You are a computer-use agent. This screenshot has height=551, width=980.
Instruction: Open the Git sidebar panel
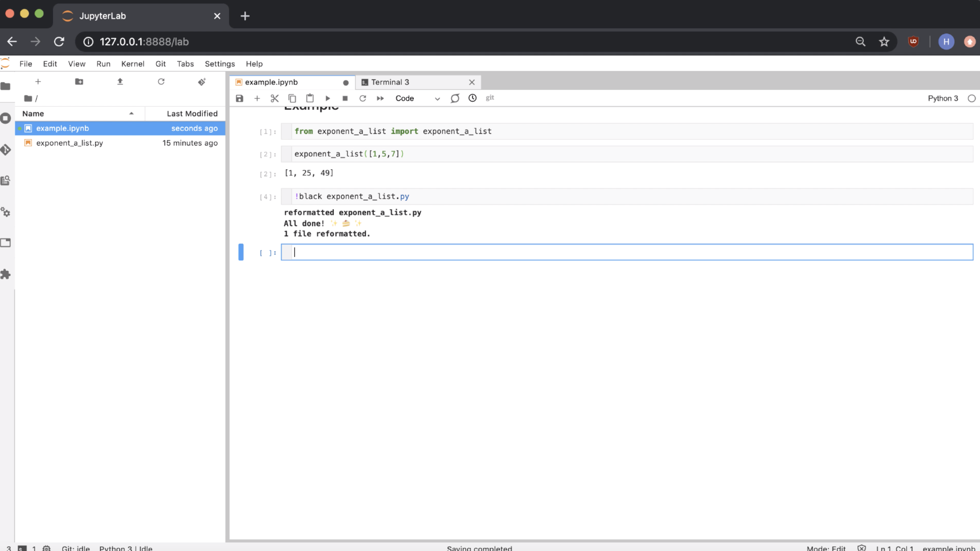pyautogui.click(x=5, y=150)
